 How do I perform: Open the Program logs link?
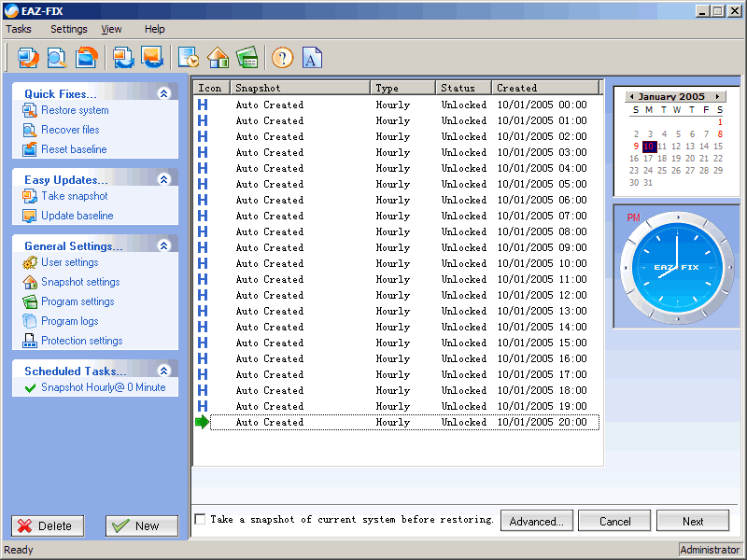coord(69,321)
